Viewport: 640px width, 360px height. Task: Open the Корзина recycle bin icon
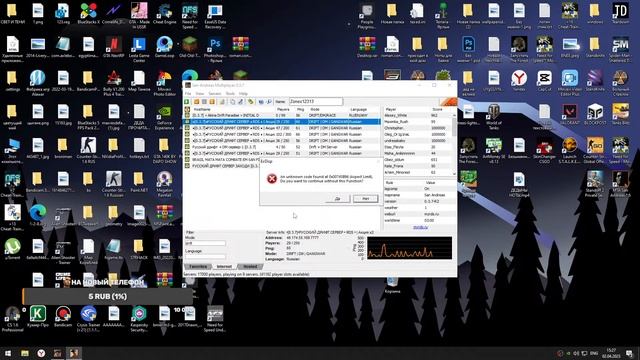[x=392, y=285]
